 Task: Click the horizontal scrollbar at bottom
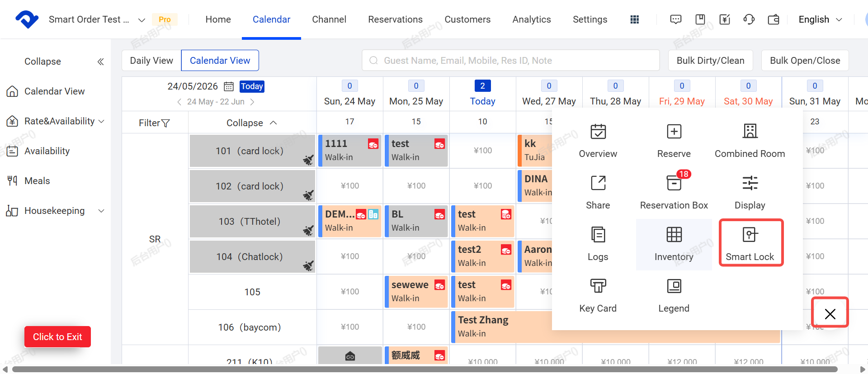(425, 369)
